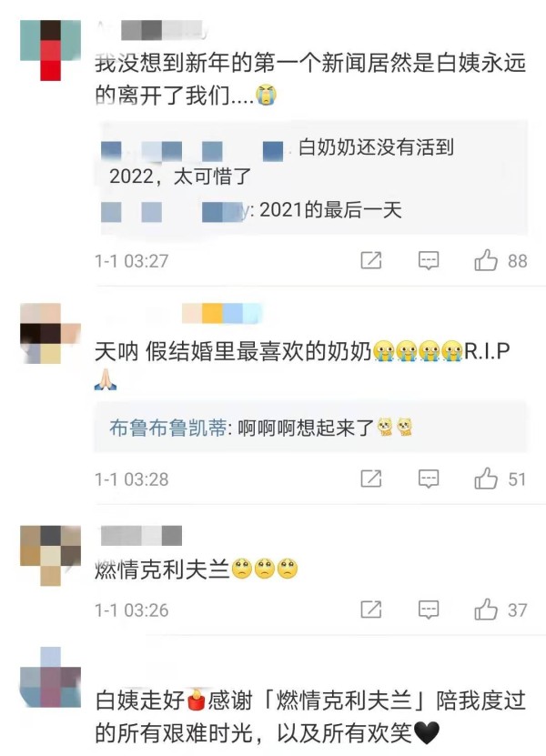Tap the blurred username of the third commenter
This screenshot has width=546, height=756.
coord(141,536)
